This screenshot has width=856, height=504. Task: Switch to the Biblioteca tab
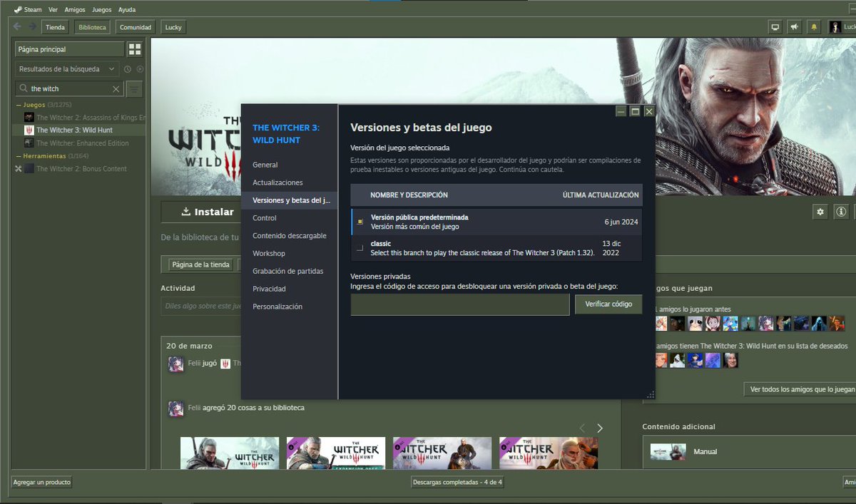coord(93,27)
